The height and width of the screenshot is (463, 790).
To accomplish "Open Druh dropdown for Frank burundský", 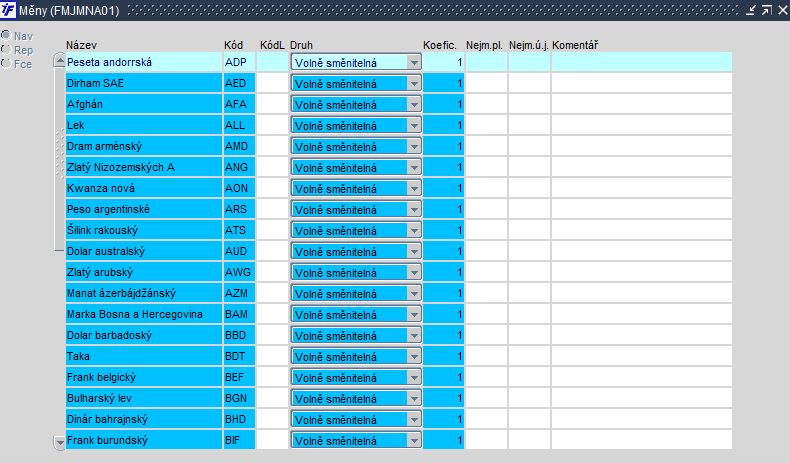I will click(414, 441).
